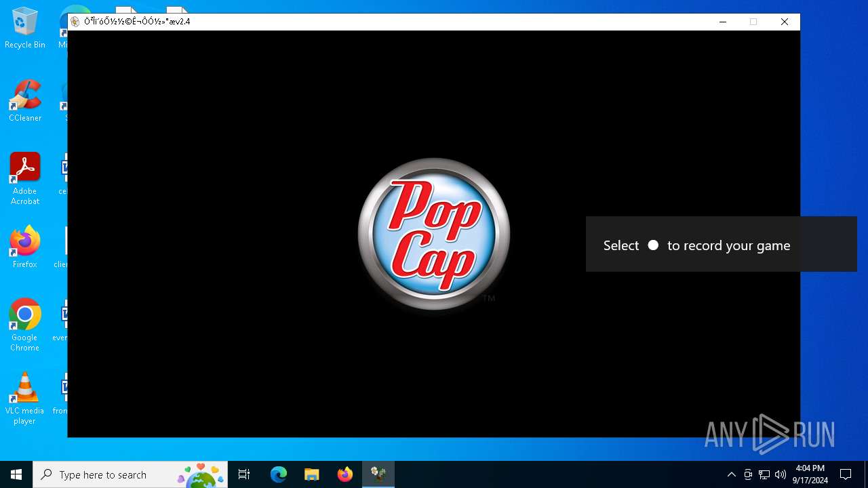Open Task View on the taskbar
Screen dimensions: 868x488
pos(244,474)
